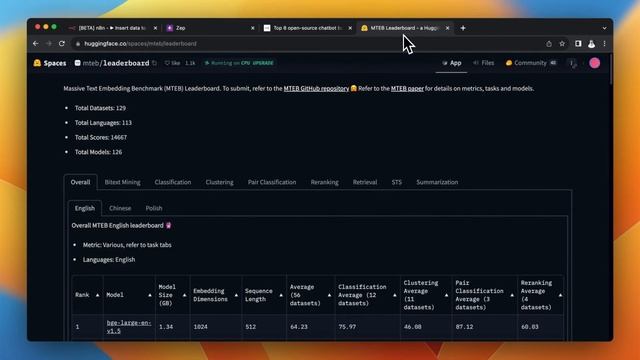Close the MTEB Leaderboard tab

[x=447, y=28]
